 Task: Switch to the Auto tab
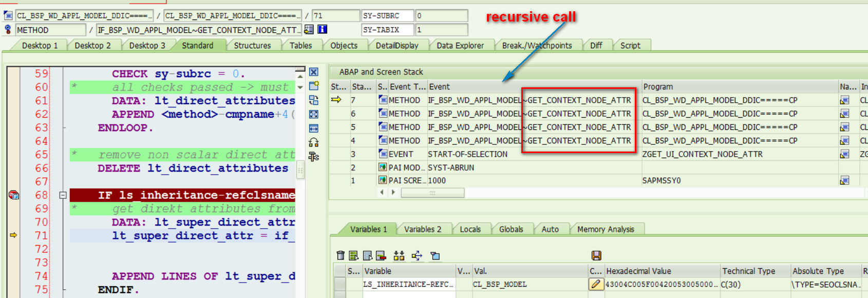[x=550, y=229]
